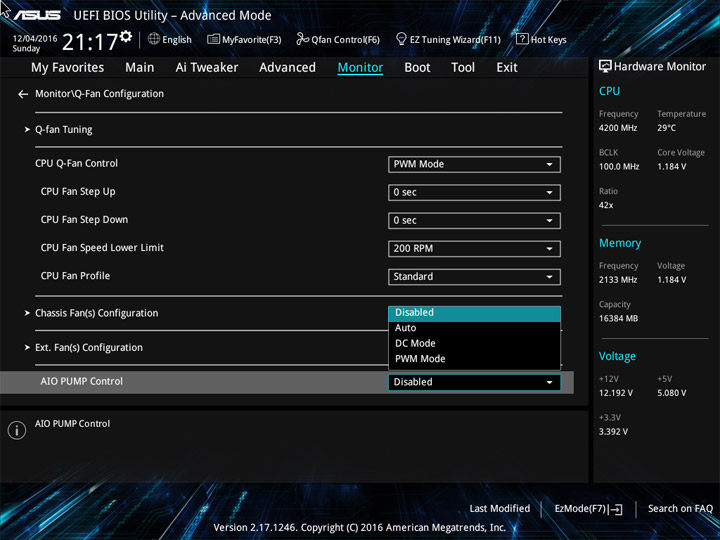Click AIO PUMP Control dropdown field

[x=474, y=382]
